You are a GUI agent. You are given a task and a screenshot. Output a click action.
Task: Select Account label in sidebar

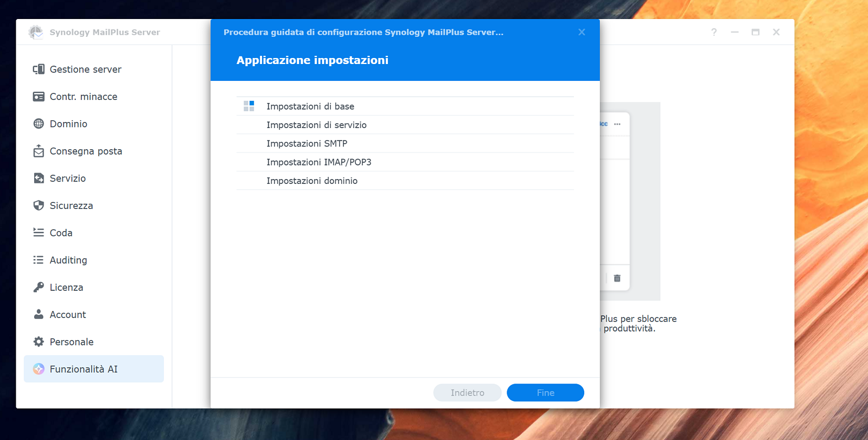point(68,315)
